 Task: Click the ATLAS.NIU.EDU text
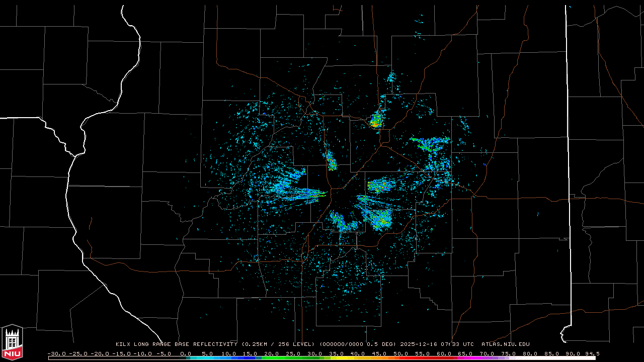(x=505, y=344)
